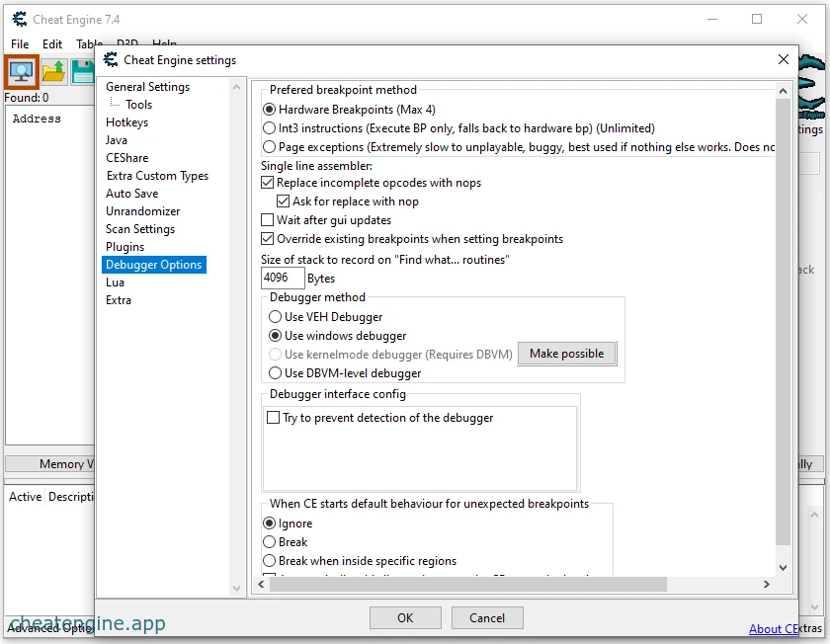Open the Table menu

(89, 43)
